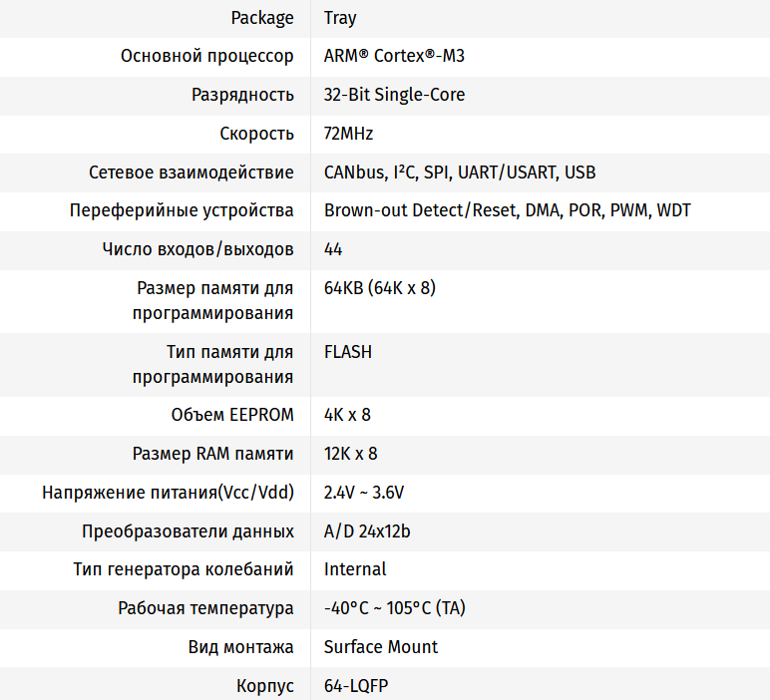This screenshot has width=770, height=700.
Task: Click the 'Internal' oscillator type value
Action: pyautogui.click(x=355, y=569)
